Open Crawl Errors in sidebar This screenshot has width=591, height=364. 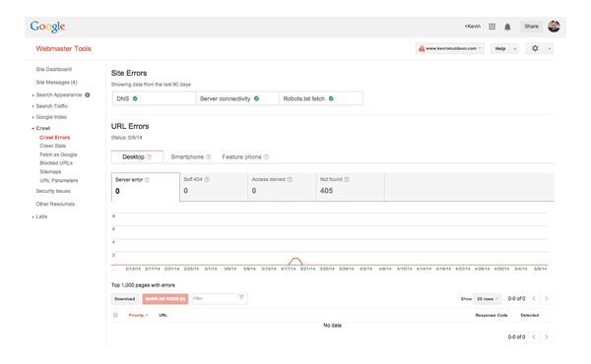pyautogui.click(x=54, y=138)
